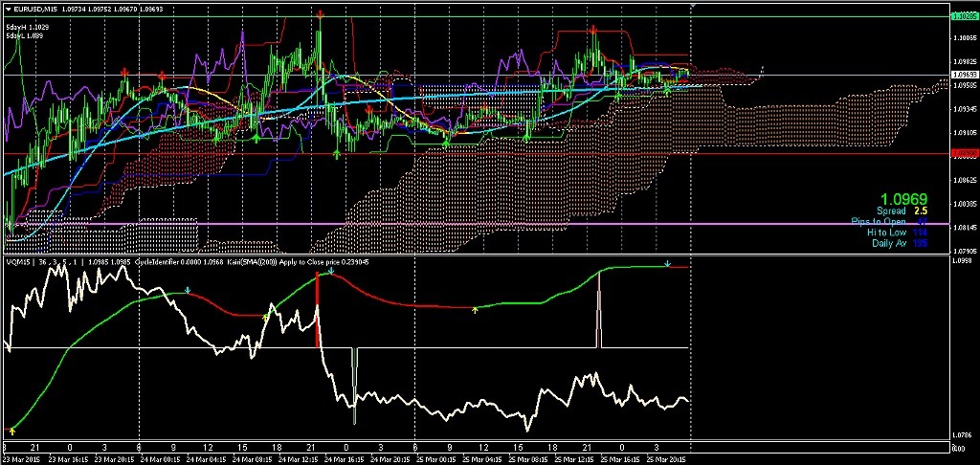Viewport: 980px width, 465px height.
Task: Click the 23 Mar 2015 date label
Action: pos(19,458)
